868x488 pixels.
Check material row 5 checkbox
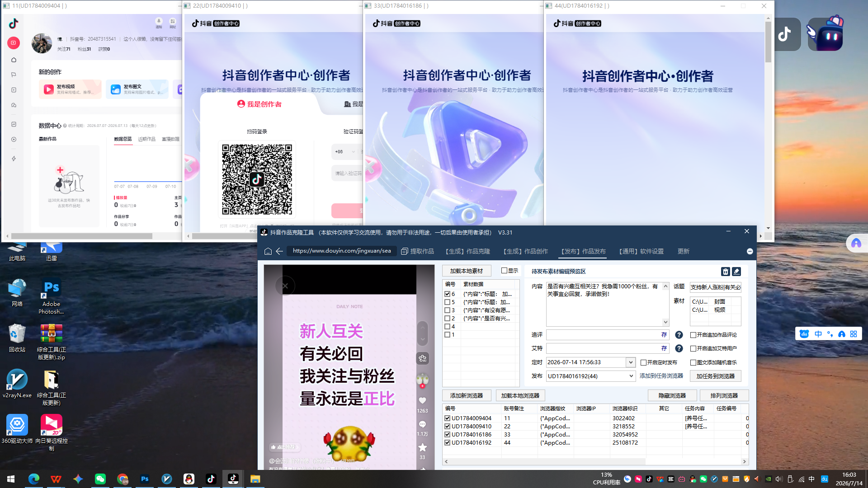(x=447, y=302)
